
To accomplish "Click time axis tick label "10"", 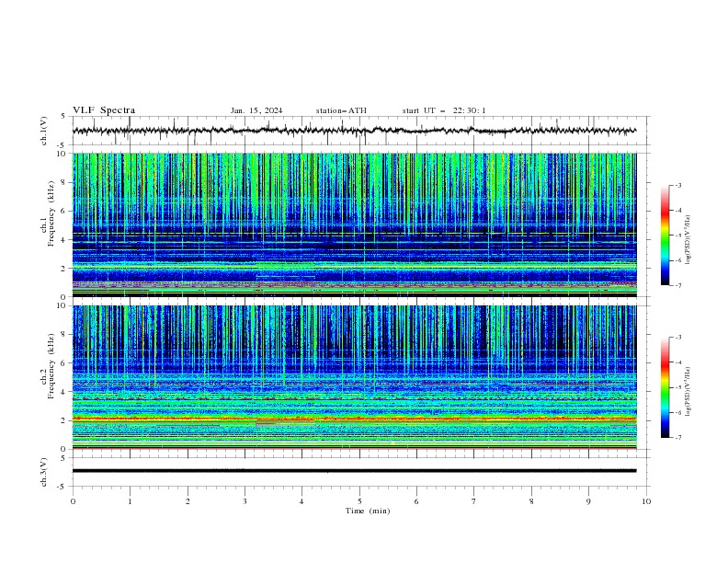I will [646, 501].
